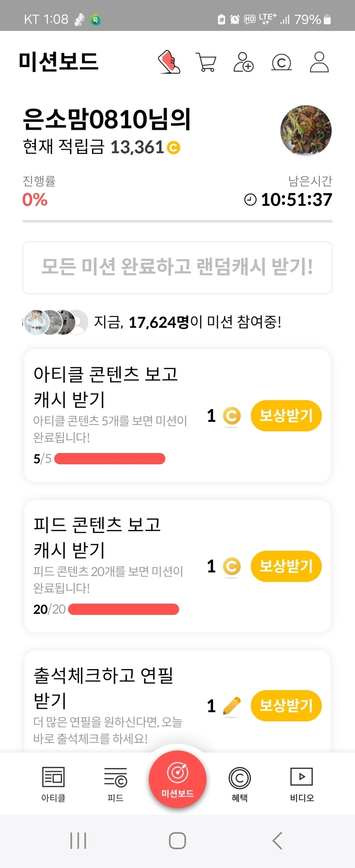Switch to the 아티클 tab
The height and width of the screenshot is (868, 355).
click(x=53, y=784)
